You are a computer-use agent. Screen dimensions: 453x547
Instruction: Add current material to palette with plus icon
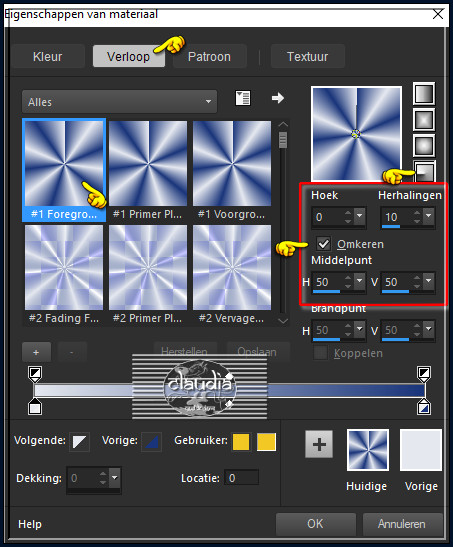pos(319,444)
